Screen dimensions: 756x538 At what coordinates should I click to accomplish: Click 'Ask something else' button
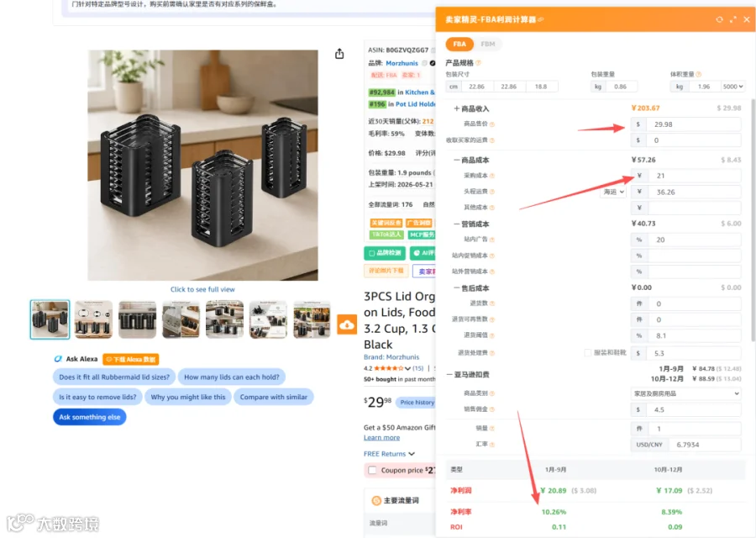coord(90,417)
